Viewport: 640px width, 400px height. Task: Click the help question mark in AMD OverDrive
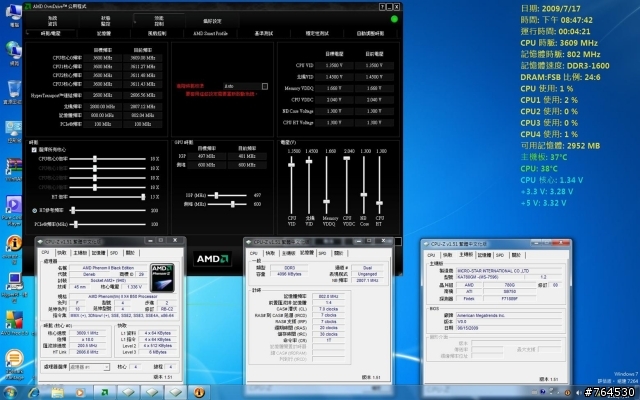[382, 7]
